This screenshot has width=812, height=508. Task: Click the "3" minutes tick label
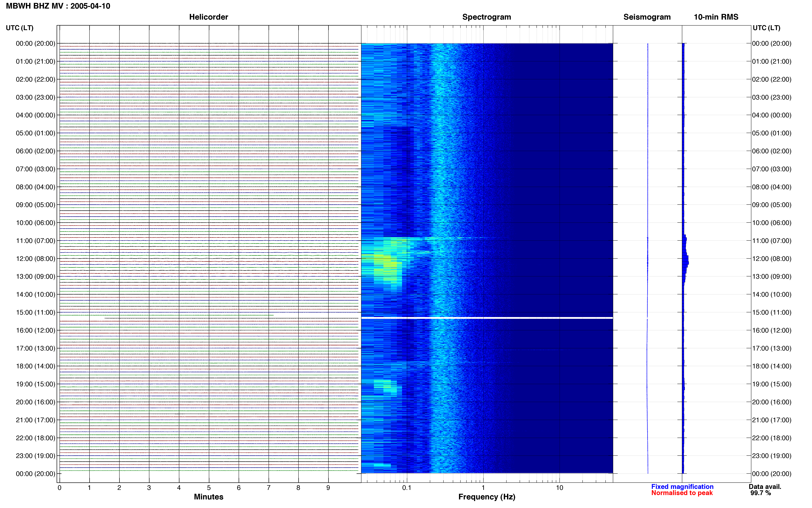point(149,487)
